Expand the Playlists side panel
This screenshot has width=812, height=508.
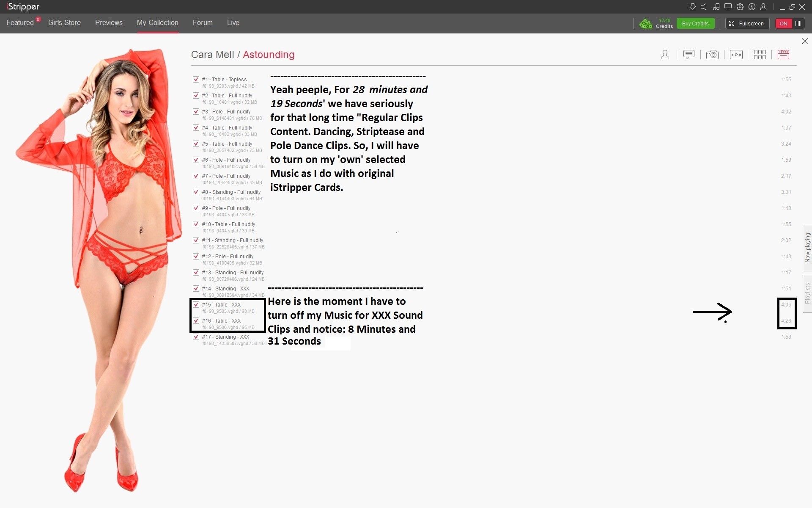click(x=807, y=293)
